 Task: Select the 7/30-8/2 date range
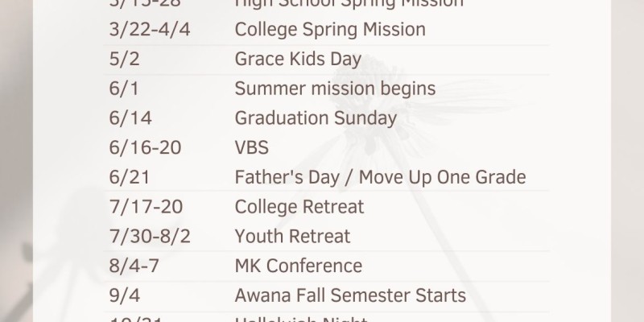pyautogui.click(x=150, y=237)
